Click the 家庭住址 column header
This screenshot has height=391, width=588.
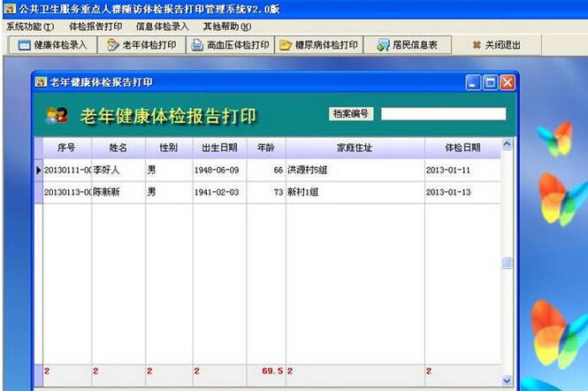point(355,148)
